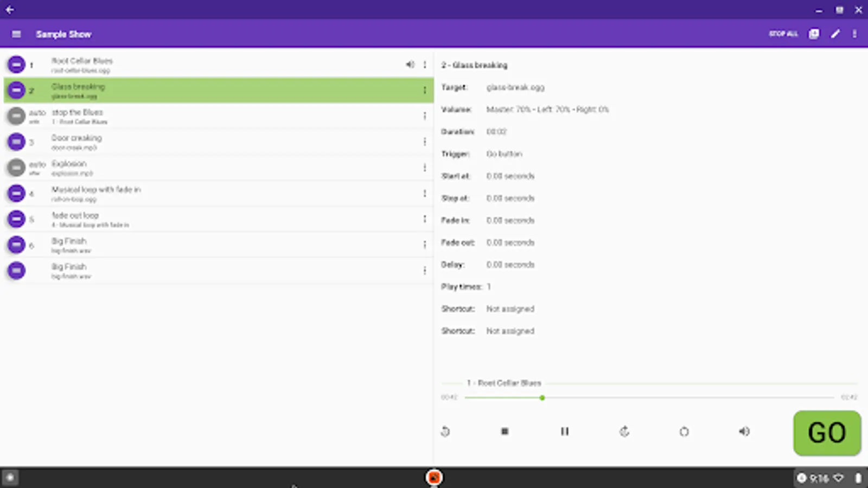Click the stop icon in playback controls
Screen dimensions: 868x488
pyautogui.click(x=505, y=432)
